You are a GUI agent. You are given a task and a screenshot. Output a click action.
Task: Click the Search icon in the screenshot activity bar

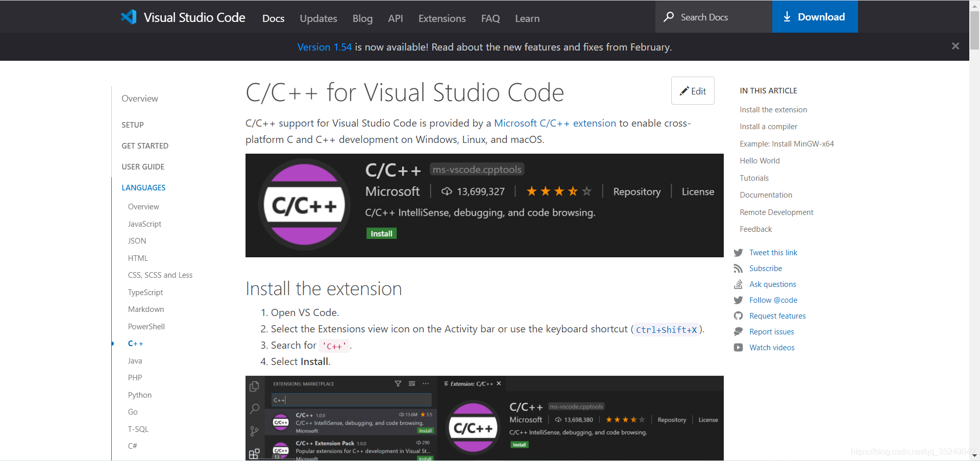(254, 408)
